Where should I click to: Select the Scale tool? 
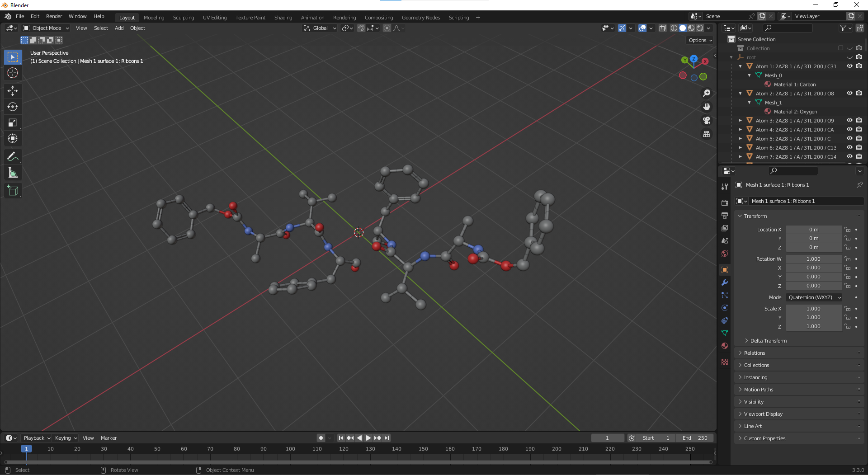[13, 123]
